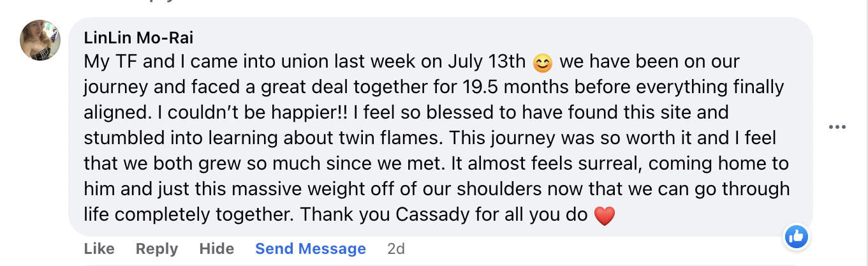Viewport: 868px width, 266px height.
Task: Click the red heart emoji
Action: [604, 216]
